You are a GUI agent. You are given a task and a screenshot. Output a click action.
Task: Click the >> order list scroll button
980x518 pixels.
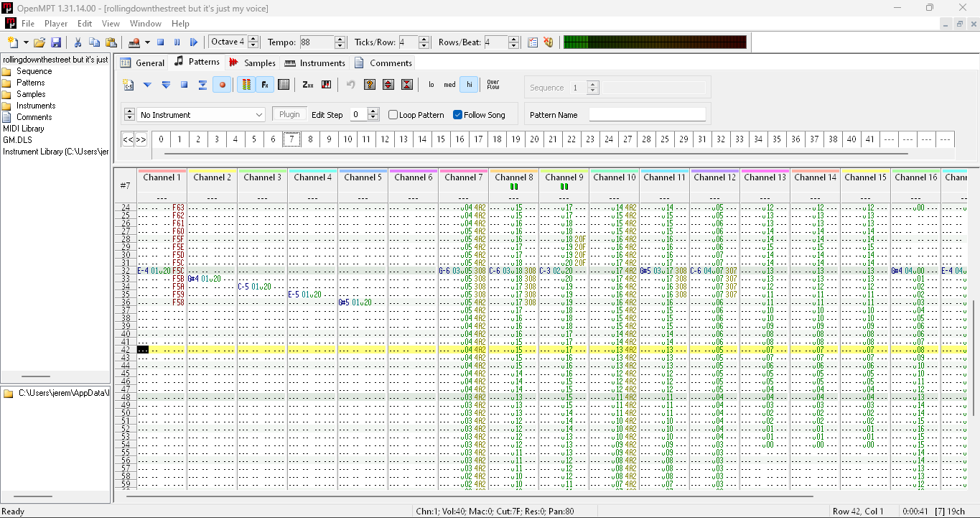tap(141, 139)
